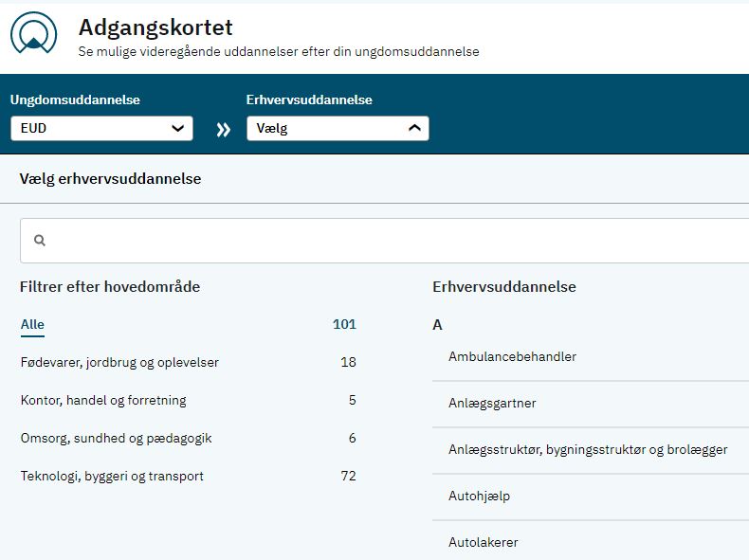This screenshot has height=560, width=749.
Task: Choose Autohjælp from the list
Action: (x=591, y=496)
